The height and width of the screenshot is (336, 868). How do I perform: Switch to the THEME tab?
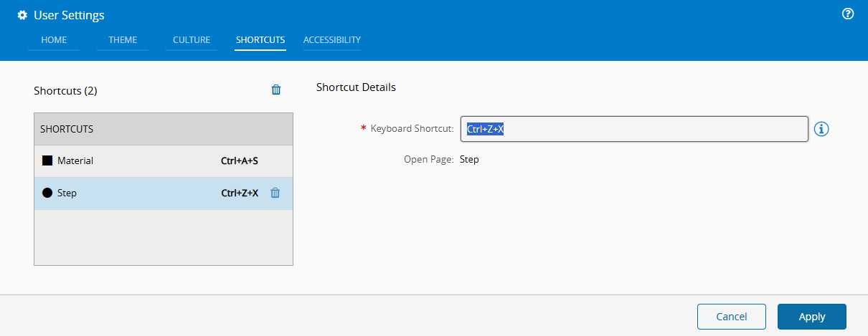123,40
